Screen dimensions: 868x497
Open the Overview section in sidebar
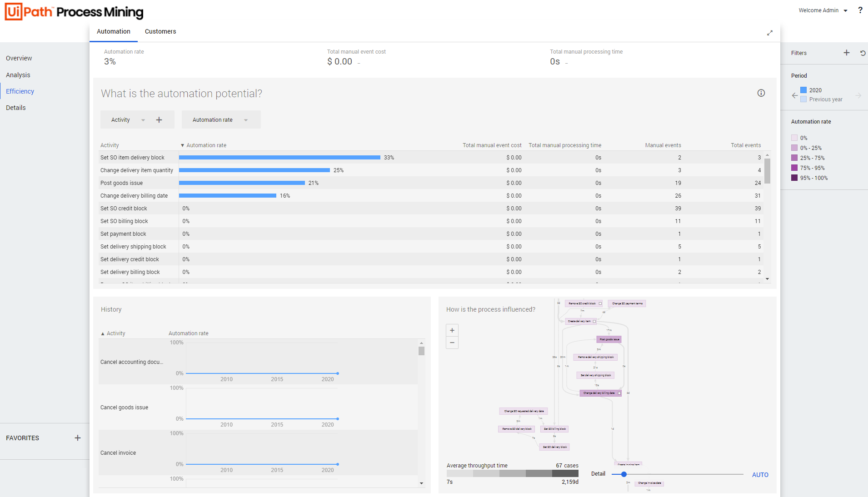tap(19, 58)
